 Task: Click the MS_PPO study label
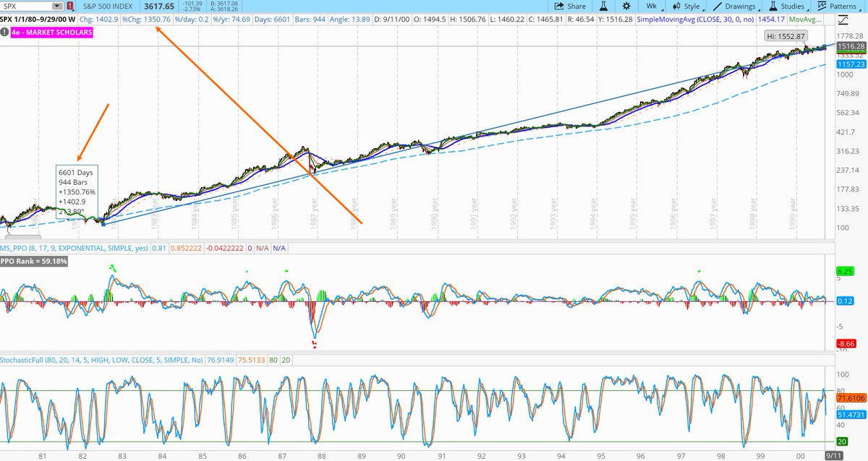coord(73,248)
